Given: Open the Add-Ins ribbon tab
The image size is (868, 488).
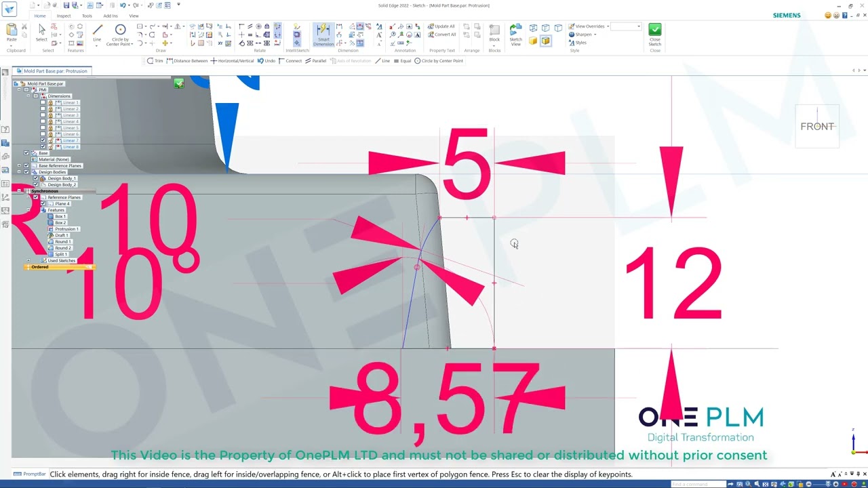Looking at the screenshot, I should (x=111, y=16).
